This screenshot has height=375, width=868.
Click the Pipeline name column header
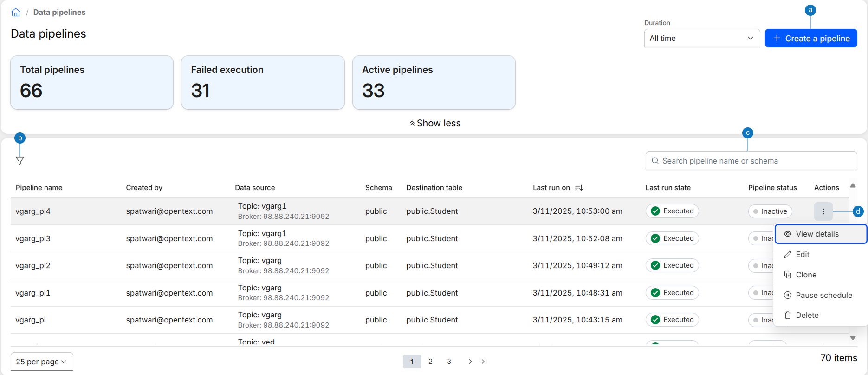point(39,188)
